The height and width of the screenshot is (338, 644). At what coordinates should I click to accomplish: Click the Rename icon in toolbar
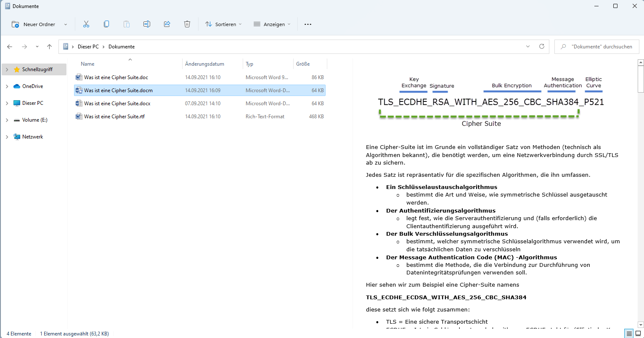pyautogui.click(x=147, y=24)
